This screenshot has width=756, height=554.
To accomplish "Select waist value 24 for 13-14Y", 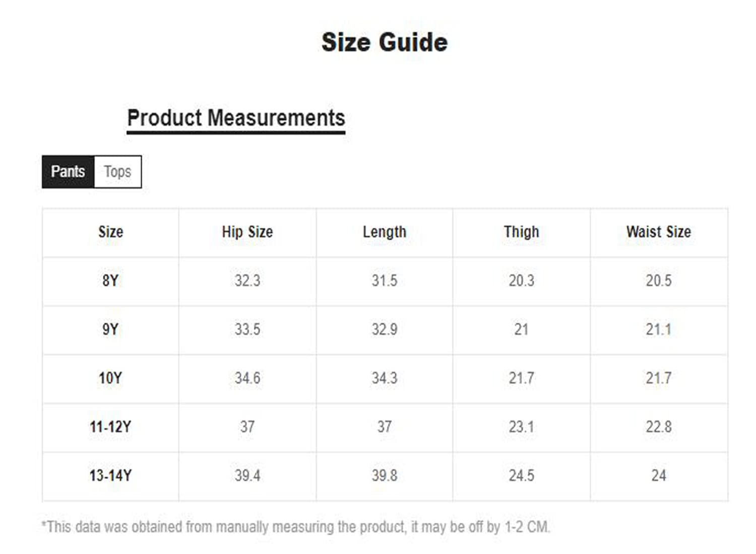I will (x=659, y=475).
